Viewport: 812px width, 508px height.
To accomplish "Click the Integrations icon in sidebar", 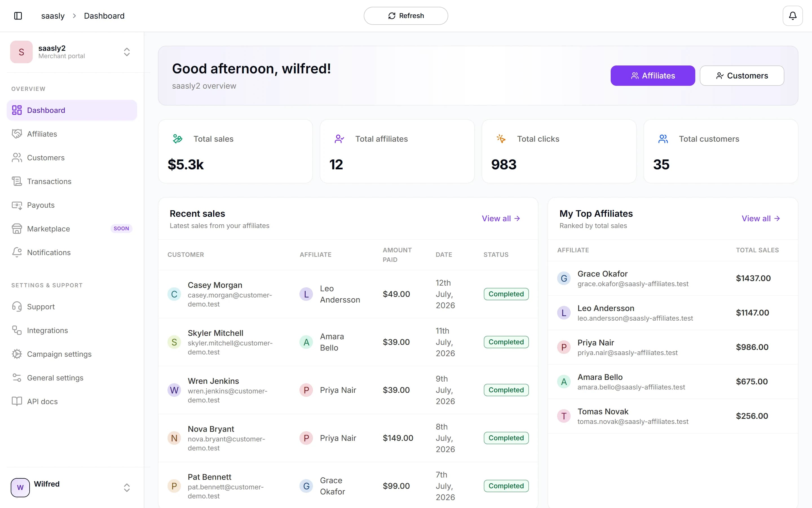I will (x=17, y=330).
